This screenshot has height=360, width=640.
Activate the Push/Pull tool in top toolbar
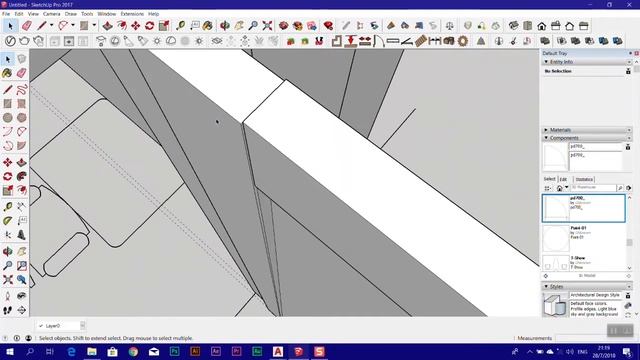107,26
